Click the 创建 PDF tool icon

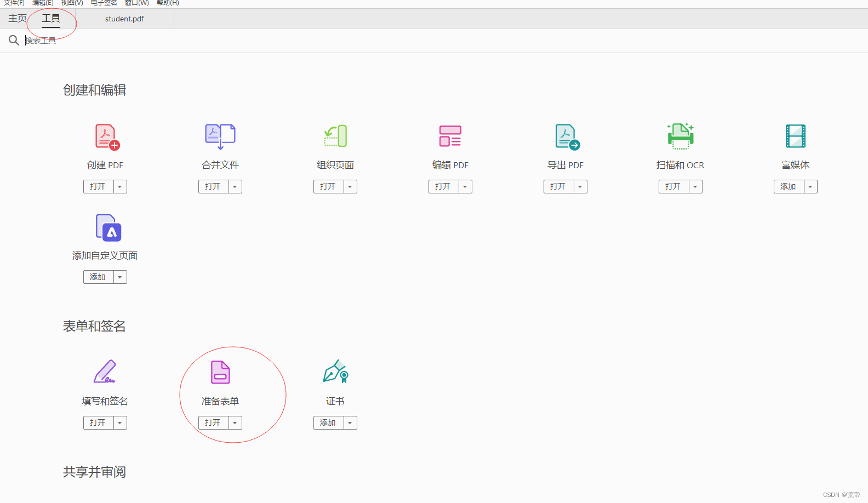coord(107,137)
